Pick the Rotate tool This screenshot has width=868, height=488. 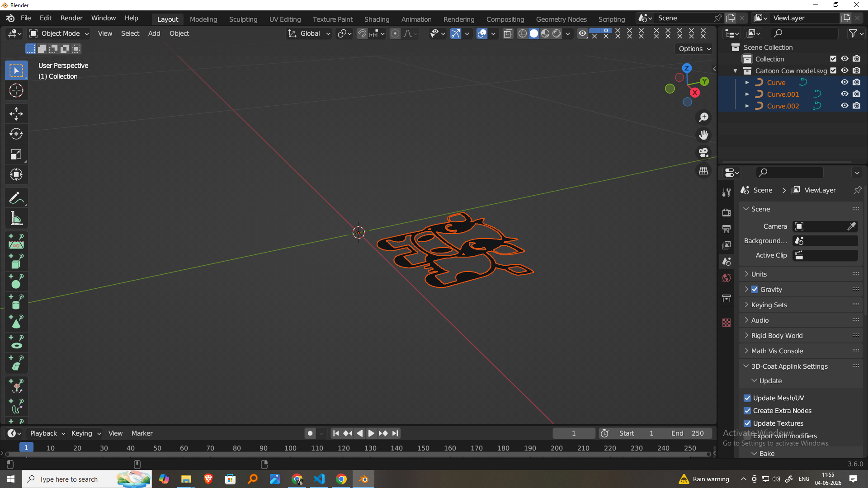tap(16, 134)
